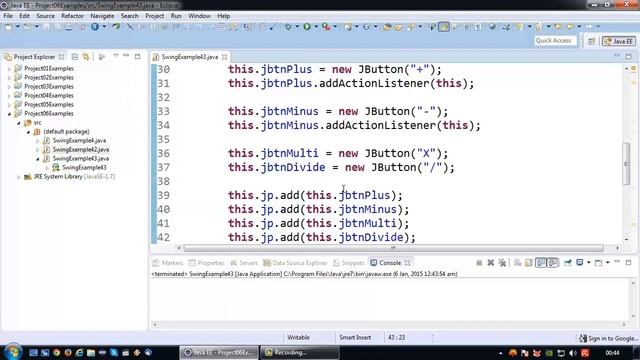The height and width of the screenshot is (360, 640).
Task: Collapse the src folder node
Action: click(19, 123)
